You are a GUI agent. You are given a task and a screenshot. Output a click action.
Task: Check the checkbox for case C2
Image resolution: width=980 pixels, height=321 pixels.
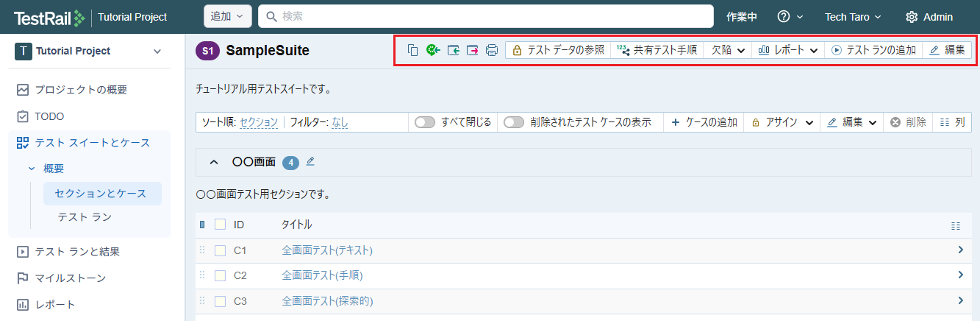220,275
